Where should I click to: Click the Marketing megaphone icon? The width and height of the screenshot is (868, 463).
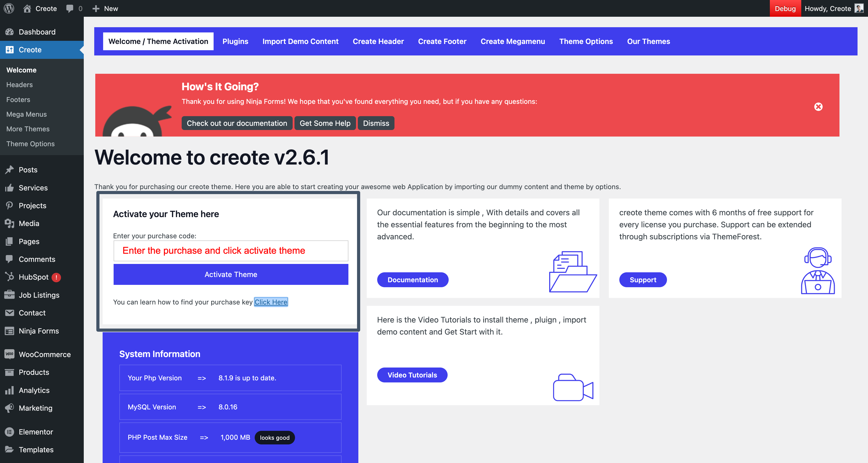(9, 408)
